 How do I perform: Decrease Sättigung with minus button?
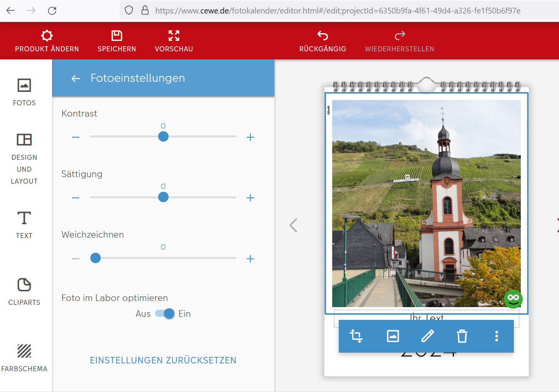click(x=76, y=198)
